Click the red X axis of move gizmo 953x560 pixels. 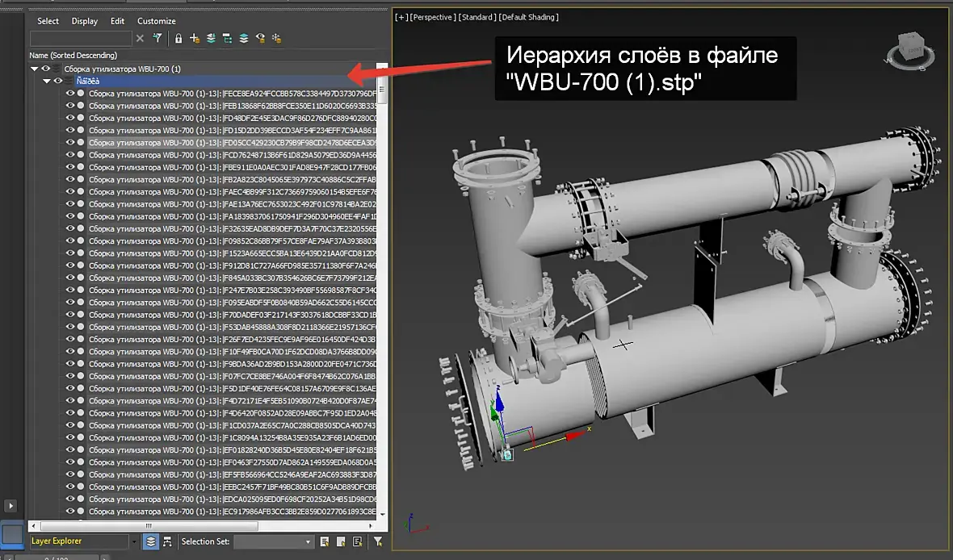pos(573,436)
